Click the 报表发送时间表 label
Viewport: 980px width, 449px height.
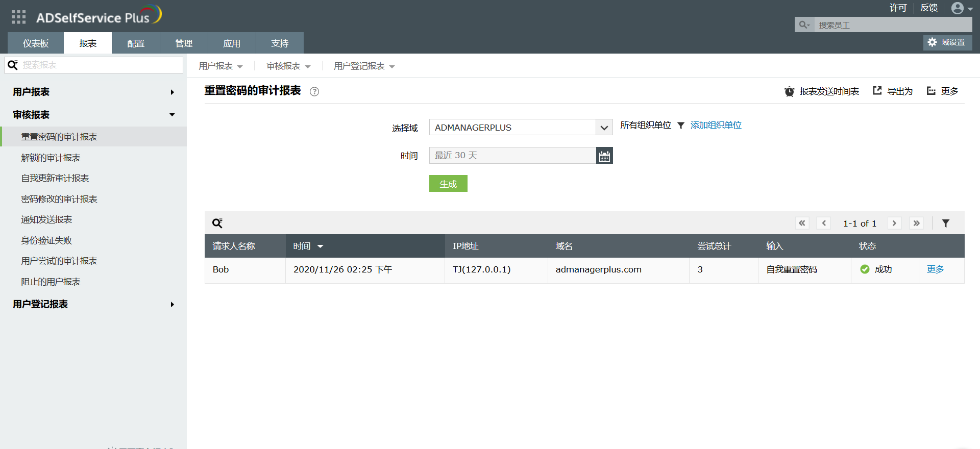[x=829, y=91]
